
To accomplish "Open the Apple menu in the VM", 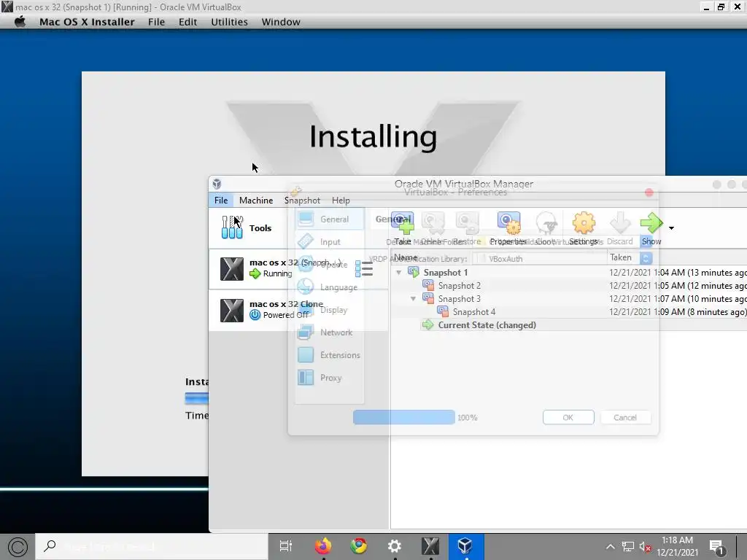I will point(20,22).
